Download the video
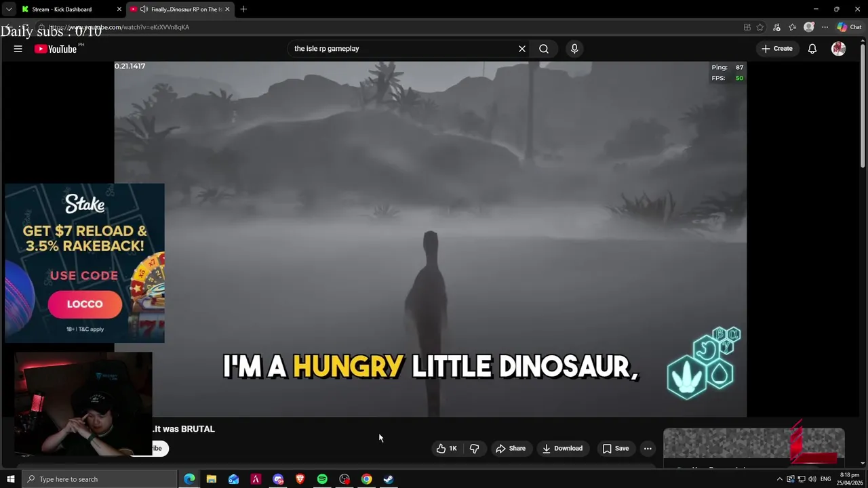868x488 pixels. coord(562,449)
